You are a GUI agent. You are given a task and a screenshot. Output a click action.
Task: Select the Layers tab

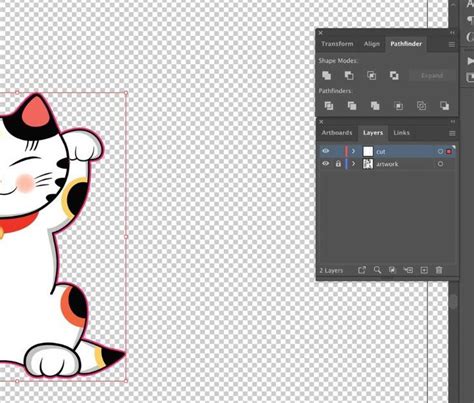coord(373,133)
